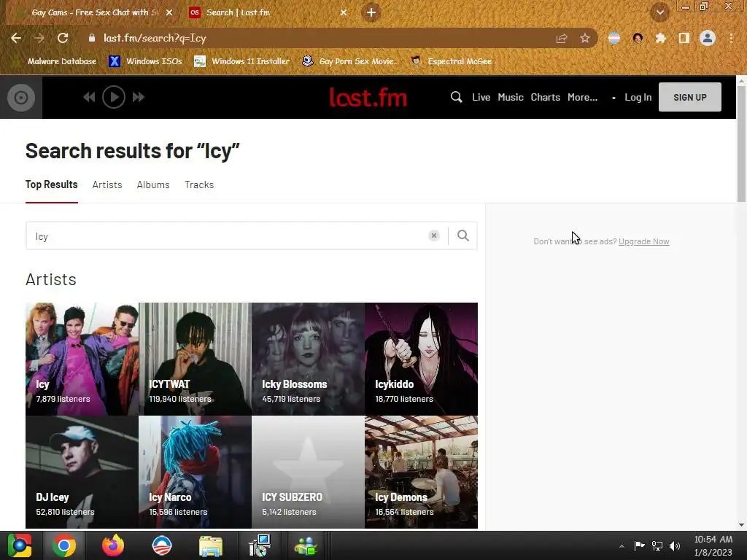The height and width of the screenshot is (560, 747).
Task: Open the Malware Database bookmark
Action: coord(55,61)
